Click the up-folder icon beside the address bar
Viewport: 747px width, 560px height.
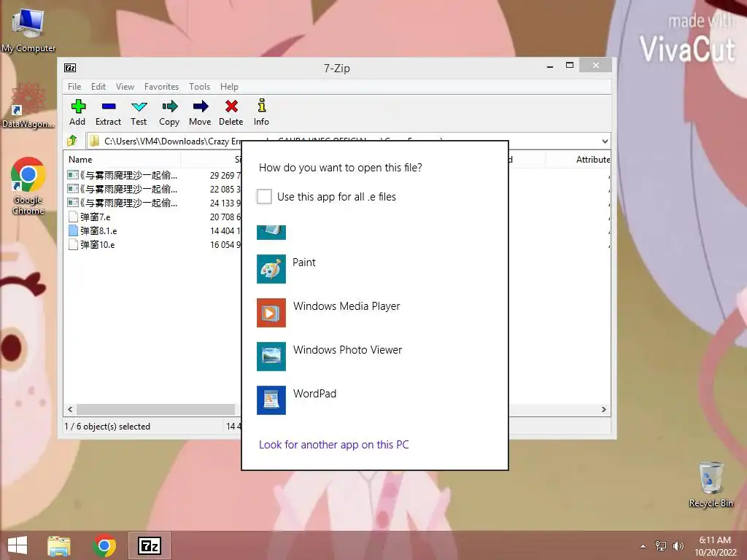tap(72, 141)
